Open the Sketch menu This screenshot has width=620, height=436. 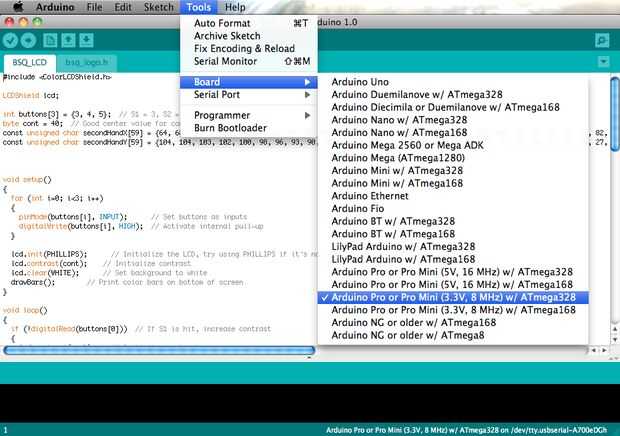158,7
